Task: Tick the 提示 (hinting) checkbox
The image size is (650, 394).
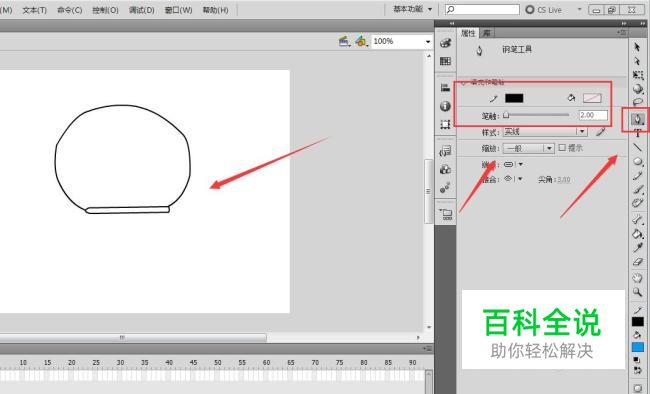Action: (562, 148)
